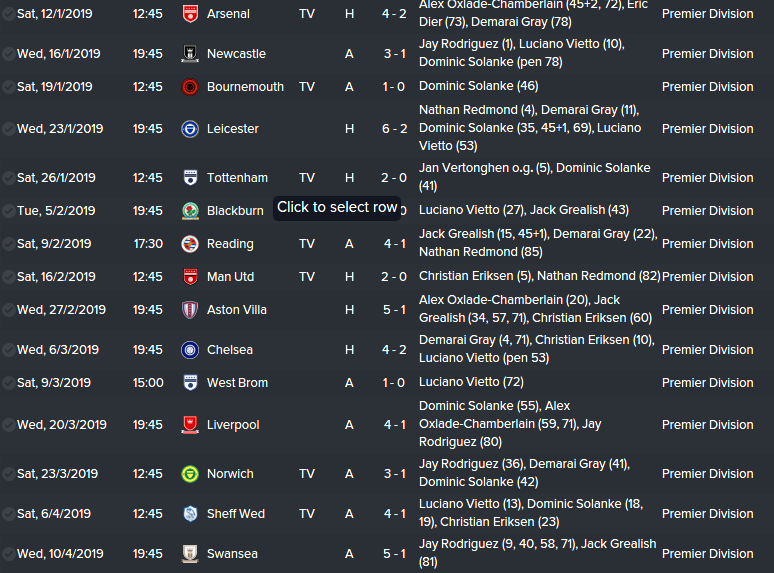Open the 5 - 1 Aston Villa match result
Screen dimensions: 774x573
click(x=394, y=310)
